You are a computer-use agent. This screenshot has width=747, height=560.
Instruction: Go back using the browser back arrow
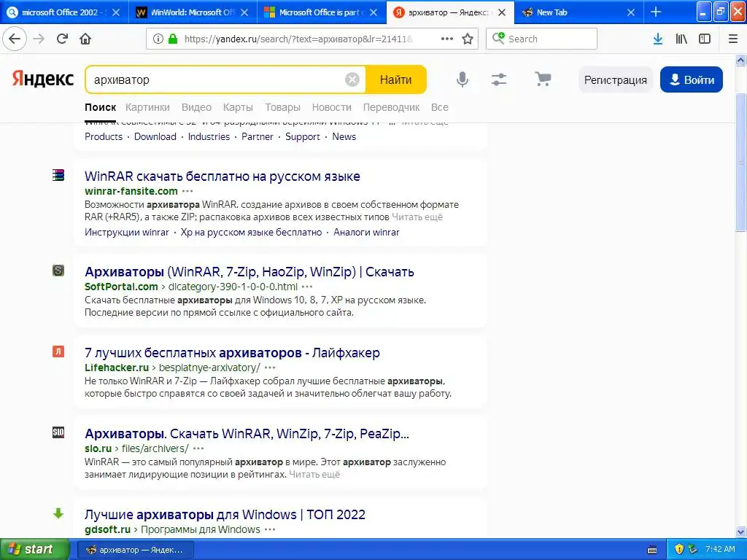[15, 39]
